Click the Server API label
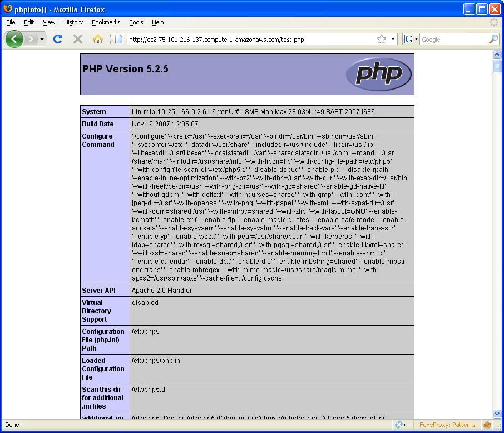 pyautogui.click(x=98, y=290)
